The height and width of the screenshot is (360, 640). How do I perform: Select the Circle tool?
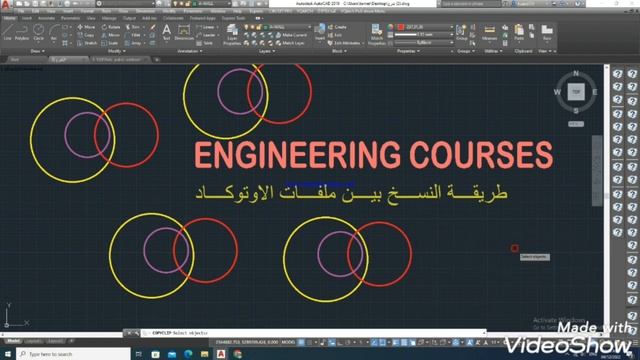click(x=38, y=32)
